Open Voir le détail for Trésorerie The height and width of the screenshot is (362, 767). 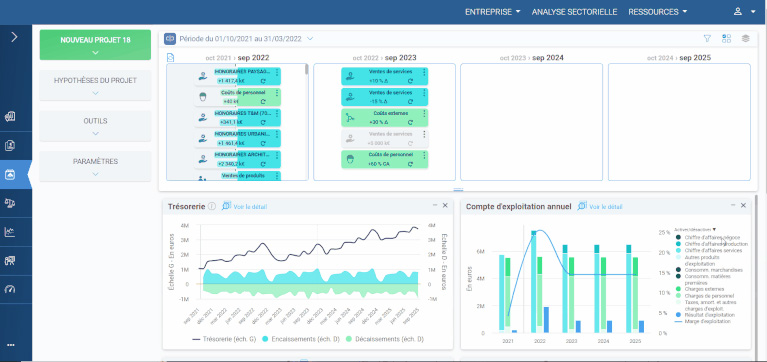click(x=245, y=206)
